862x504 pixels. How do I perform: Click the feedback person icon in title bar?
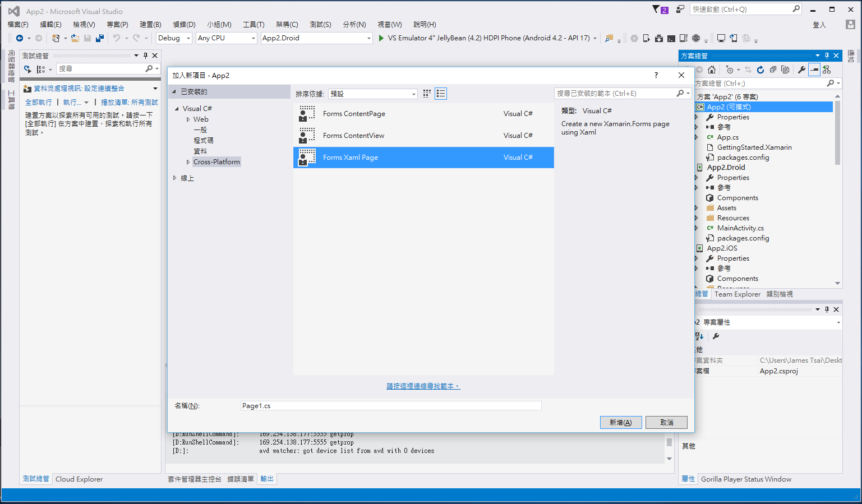(680, 9)
